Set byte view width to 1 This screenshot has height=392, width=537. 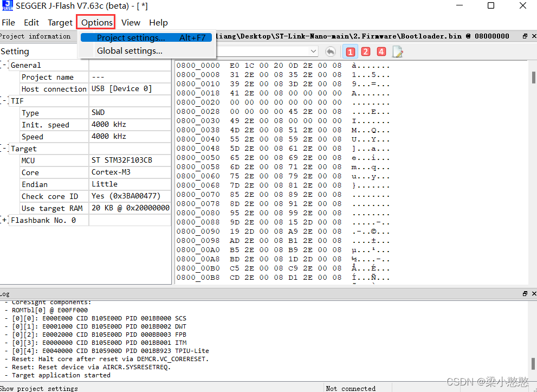coord(350,52)
